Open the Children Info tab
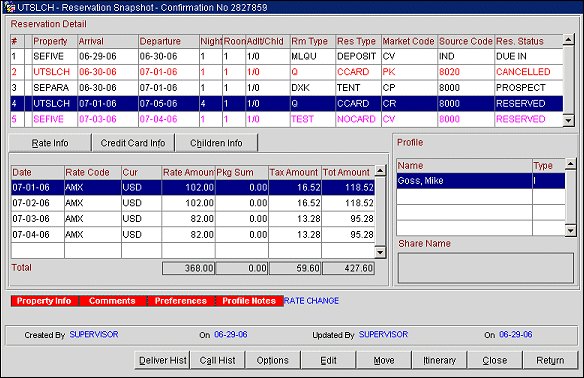 [216, 143]
